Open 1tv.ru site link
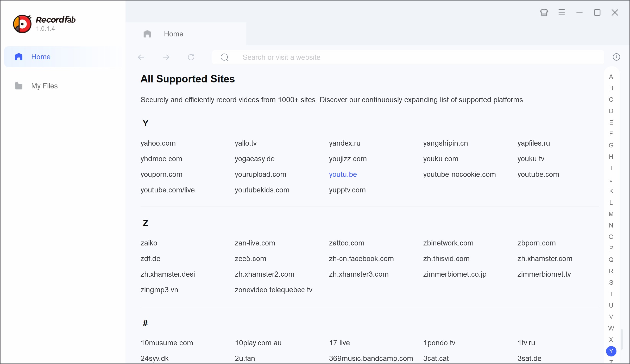The width and height of the screenshot is (630, 364). (526, 343)
